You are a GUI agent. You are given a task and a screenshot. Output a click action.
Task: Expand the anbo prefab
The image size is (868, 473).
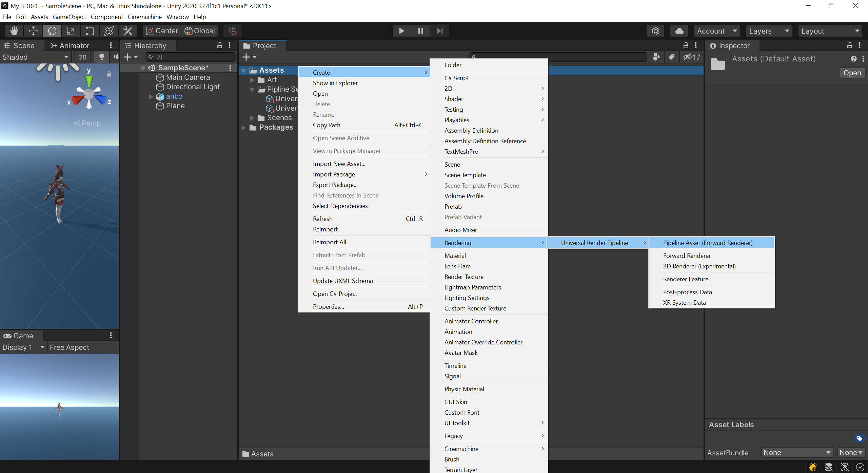(x=151, y=97)
